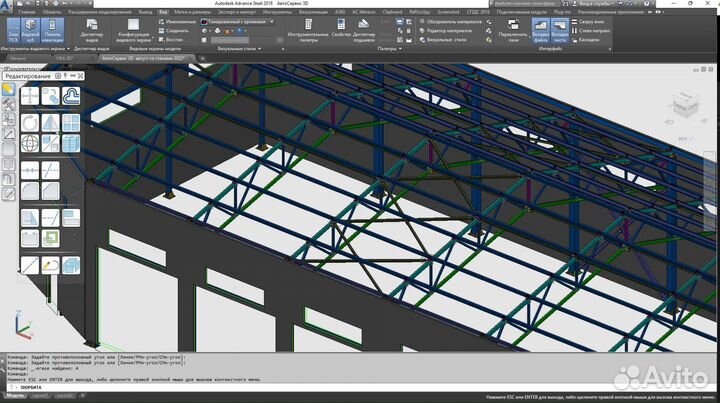Click the 3D rotate globe tool

pos(30,143)
